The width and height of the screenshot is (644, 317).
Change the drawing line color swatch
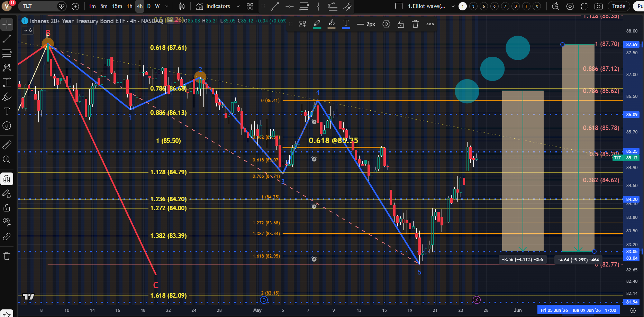[317, 24]
